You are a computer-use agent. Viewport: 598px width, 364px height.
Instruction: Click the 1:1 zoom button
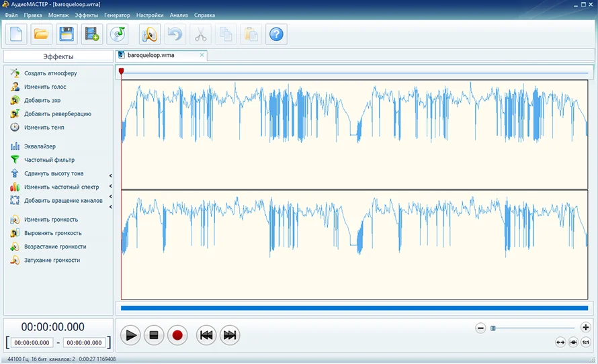[x=585, y=343]
